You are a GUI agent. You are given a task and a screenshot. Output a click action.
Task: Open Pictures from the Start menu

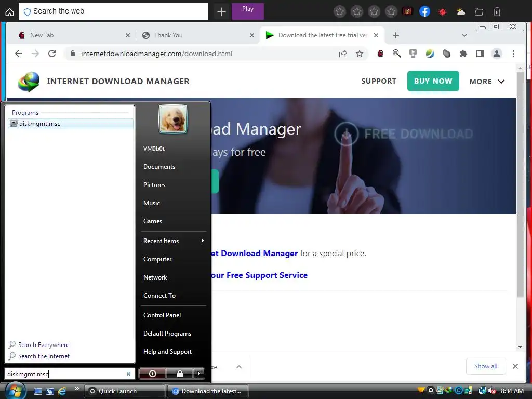tap(154, 185)
